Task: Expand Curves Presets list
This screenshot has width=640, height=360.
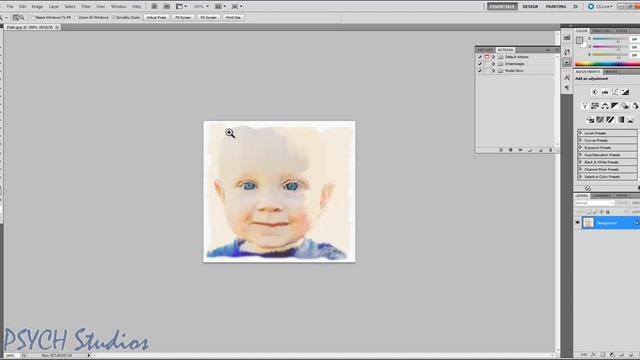Action: 580,140
